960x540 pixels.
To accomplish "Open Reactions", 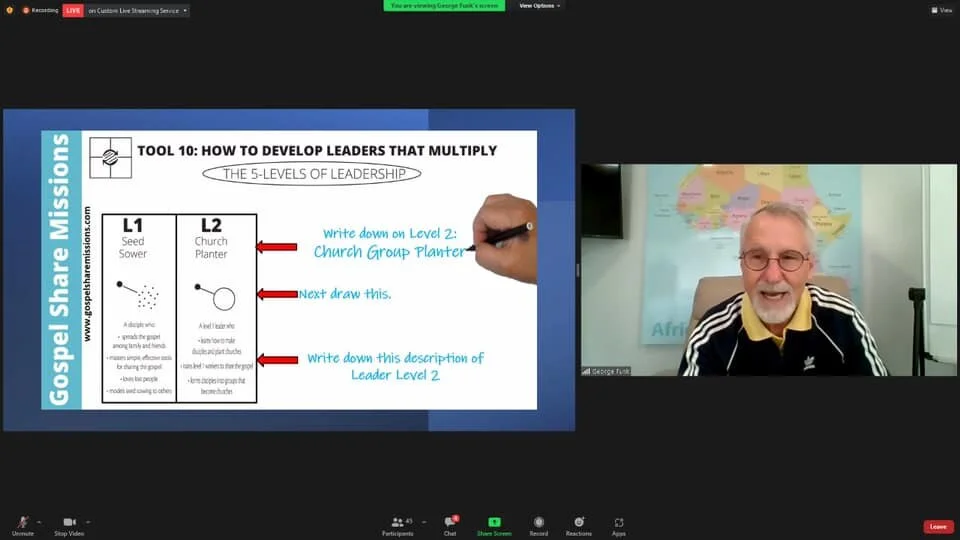I will [x=579, y=526].
